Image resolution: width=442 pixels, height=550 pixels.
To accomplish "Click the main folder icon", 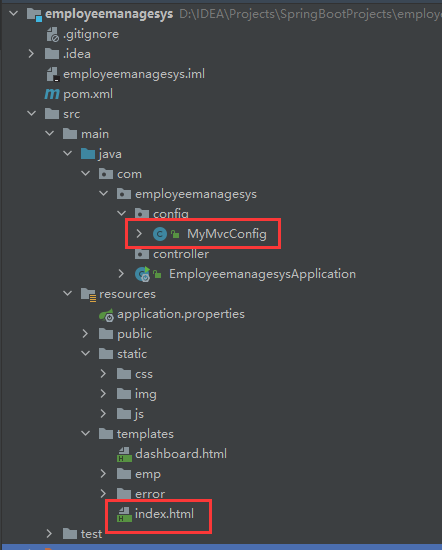I will tap(70, 134).
